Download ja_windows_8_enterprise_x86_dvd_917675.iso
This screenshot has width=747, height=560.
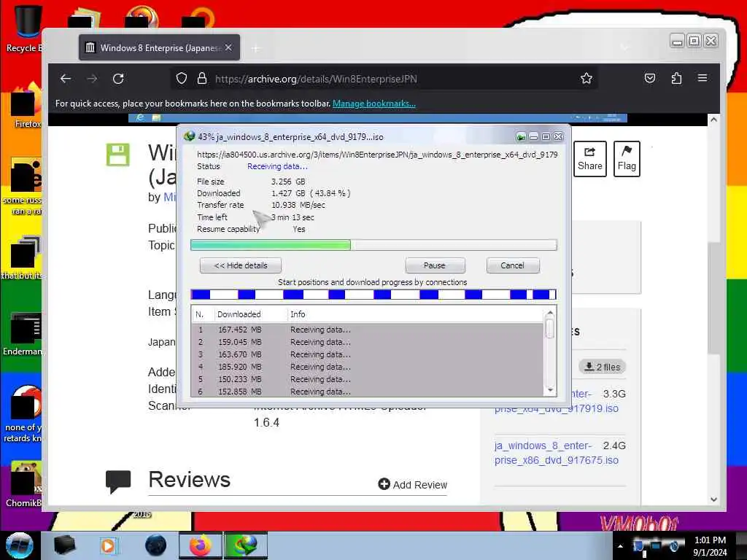tap(557, 453)
